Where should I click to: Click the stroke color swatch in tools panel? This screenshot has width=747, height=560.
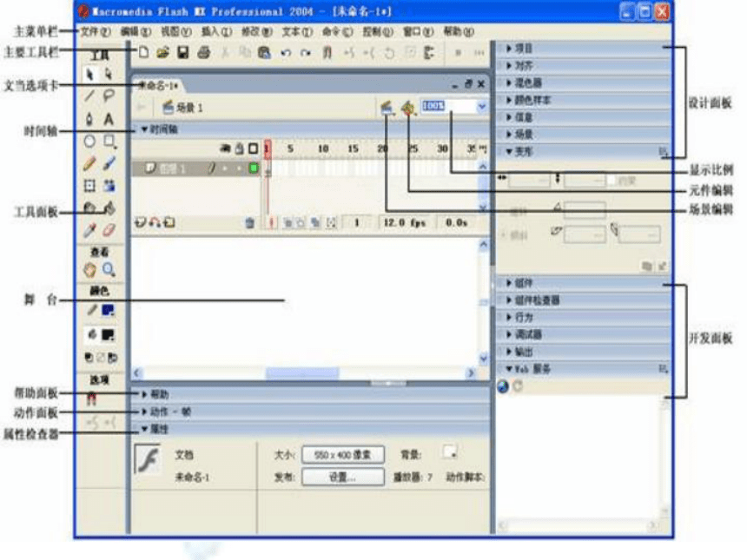(109, 311)
